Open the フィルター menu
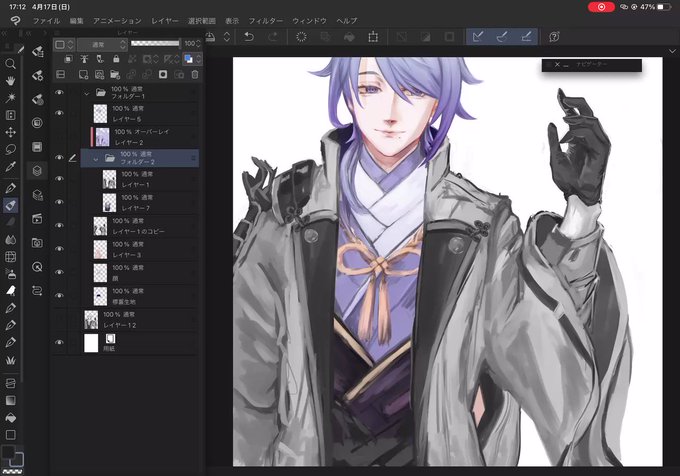 click(265, 21)
